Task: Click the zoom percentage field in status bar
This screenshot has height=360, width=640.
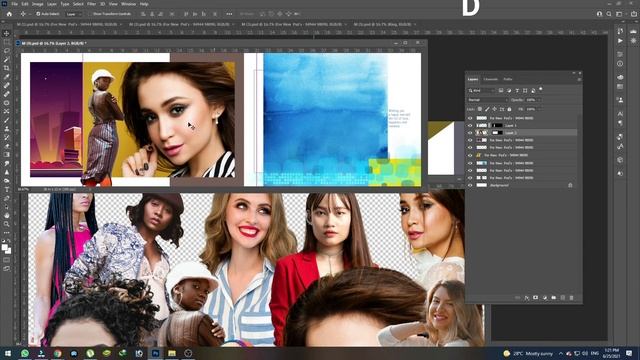Action: [24, 189]
